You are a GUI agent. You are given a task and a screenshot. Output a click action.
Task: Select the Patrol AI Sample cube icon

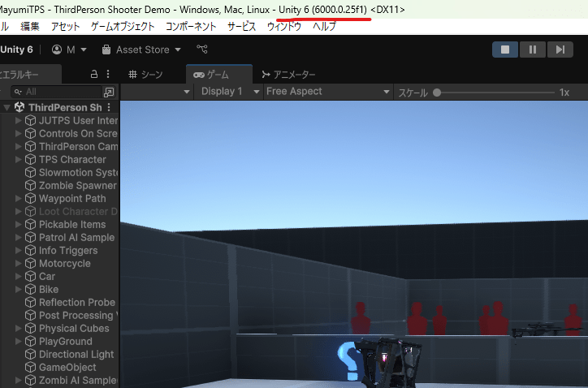pyautogui.click(x=30, y=237)
